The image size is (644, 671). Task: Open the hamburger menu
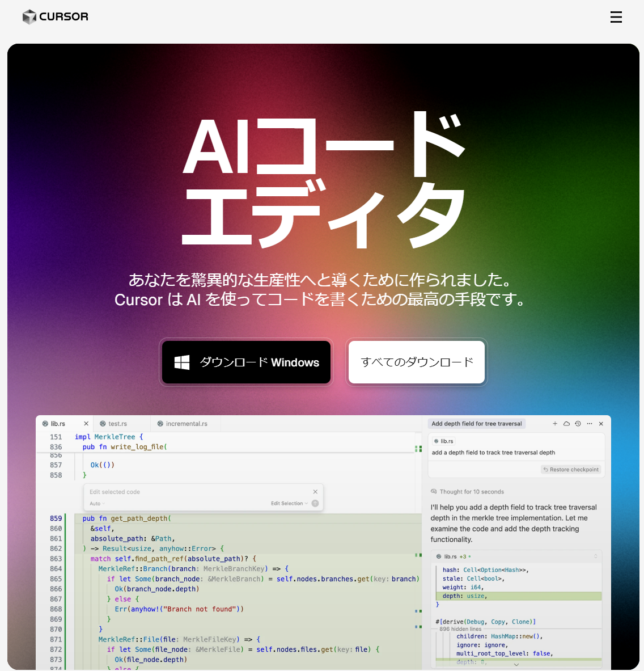pos(616,17)
